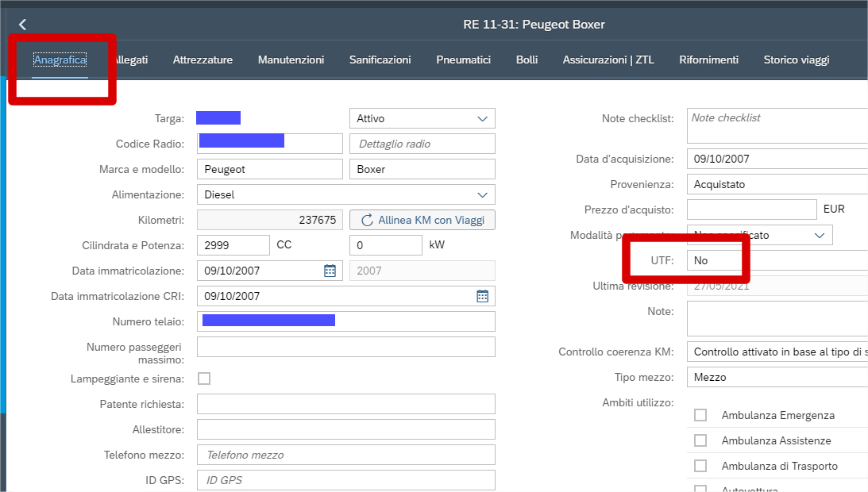Go to Rifornimenti tab
Viewport: 868px width, 492px height.
click(708, 60)
